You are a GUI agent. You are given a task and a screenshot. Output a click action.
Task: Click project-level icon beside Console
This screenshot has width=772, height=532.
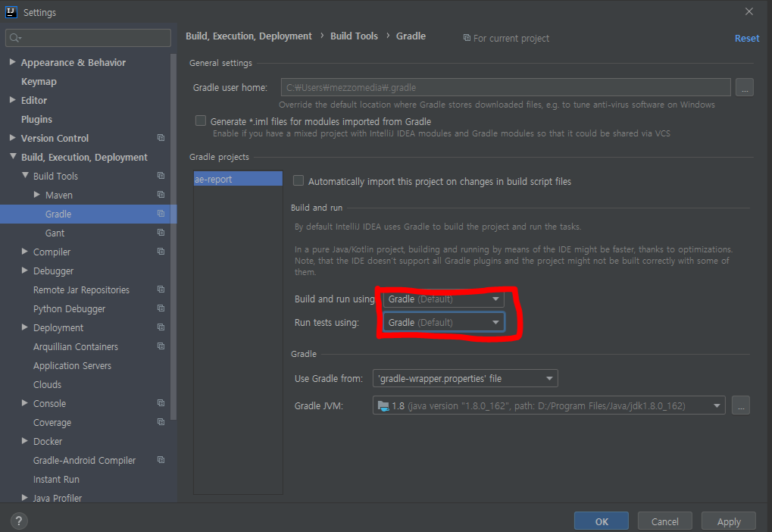click(x=161, y=403)
